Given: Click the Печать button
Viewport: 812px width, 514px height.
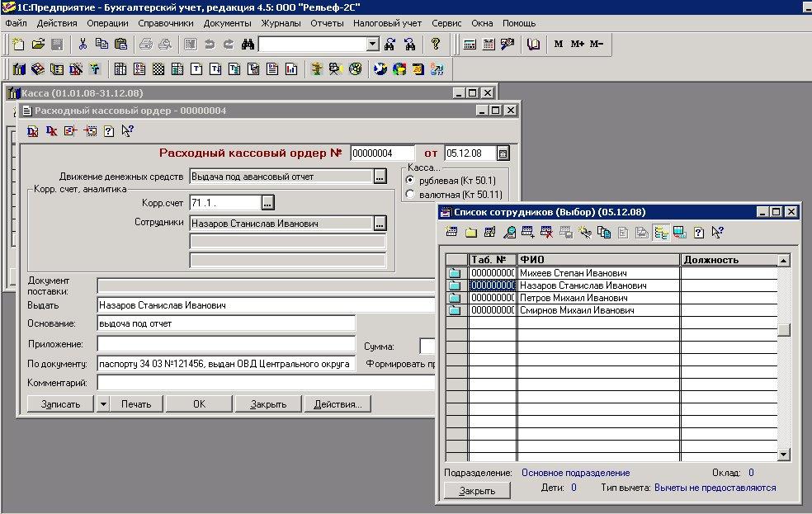Looking at the screenshot, I should [x=136, y=404].
